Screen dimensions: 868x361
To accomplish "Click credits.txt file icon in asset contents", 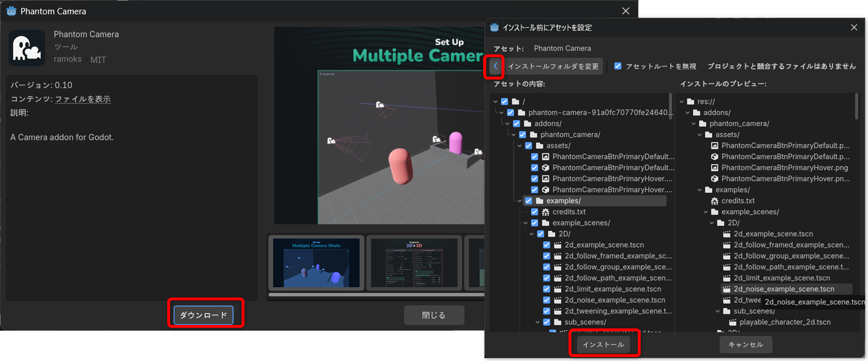I will (x=546, y=212).
